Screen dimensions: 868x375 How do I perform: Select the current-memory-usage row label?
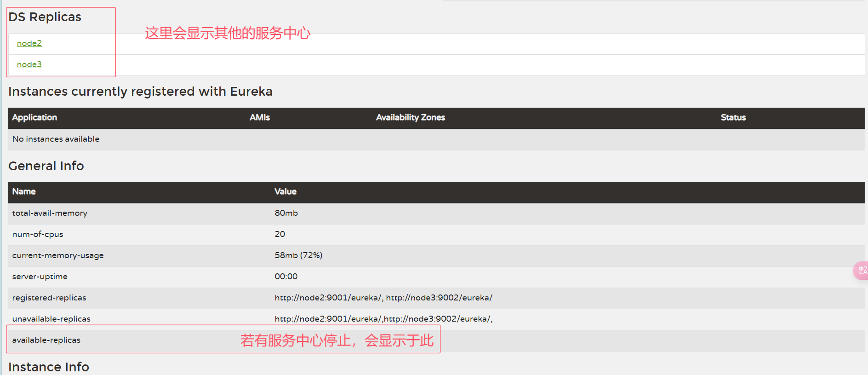(58, 255)
